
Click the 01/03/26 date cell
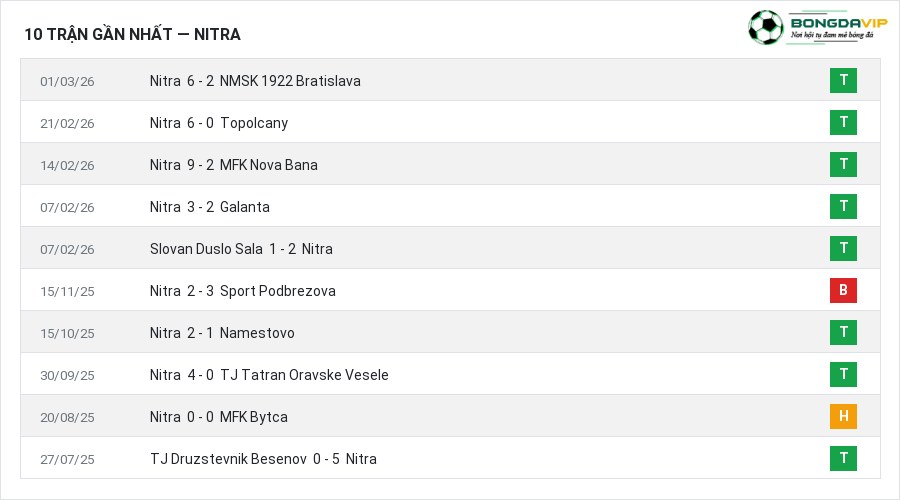(x=67, y=82)
